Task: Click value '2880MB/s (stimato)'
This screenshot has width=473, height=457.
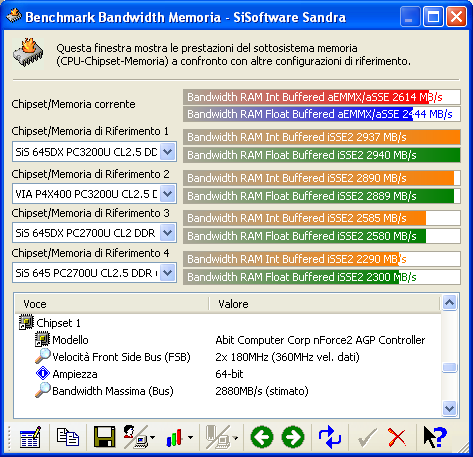Action: (x=262, y=391)
